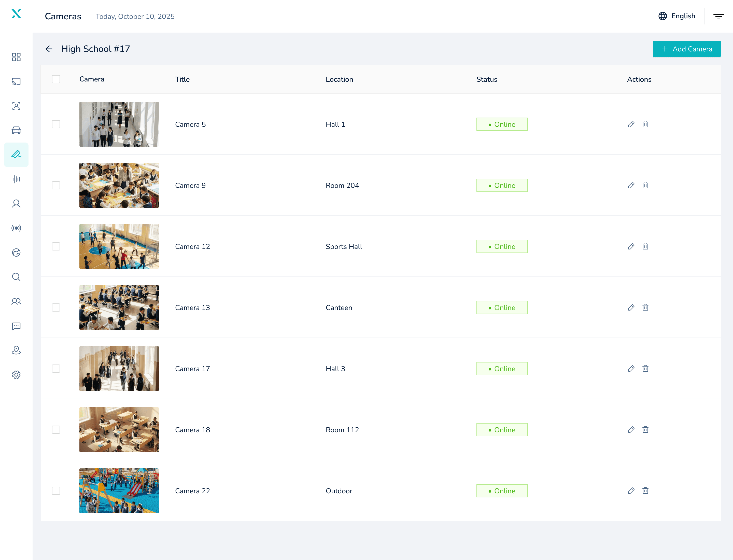This screenshot has width=733, height=560.
Task: Edit Camera 17 with pencil icon
Action: click(631, 369)
